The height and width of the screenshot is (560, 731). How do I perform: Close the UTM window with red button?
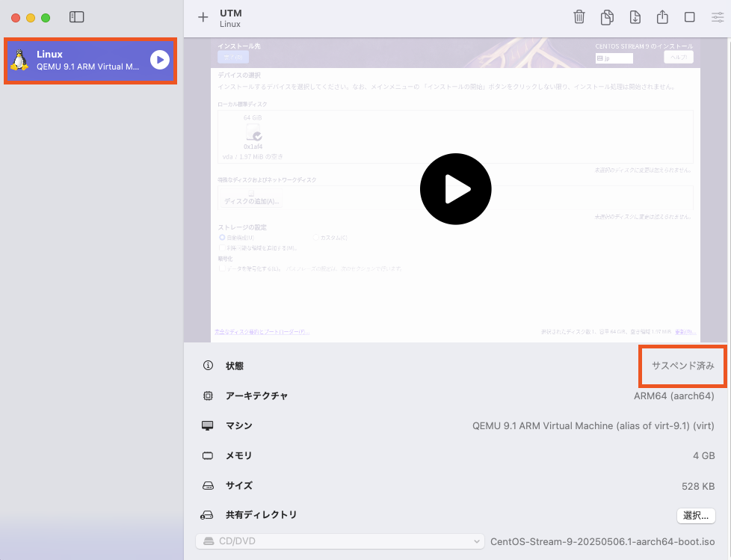[x=16, y=18]
